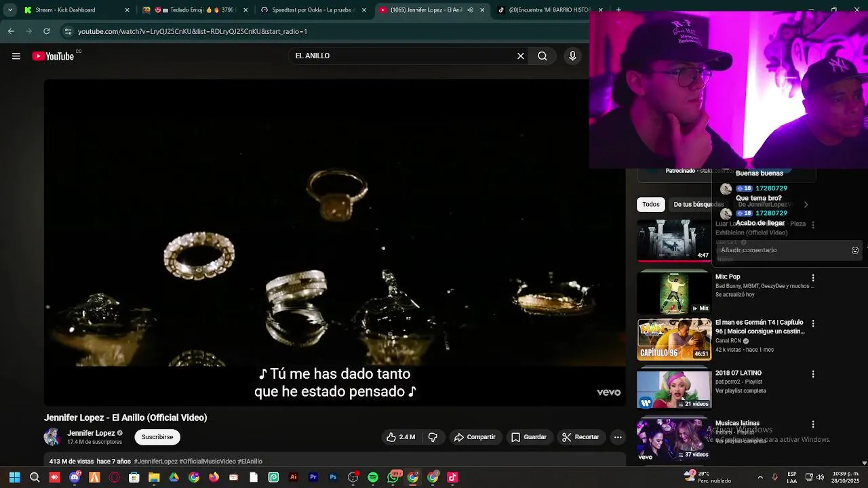
Task: Save the video with Guardar
Action: coord(529,437)
